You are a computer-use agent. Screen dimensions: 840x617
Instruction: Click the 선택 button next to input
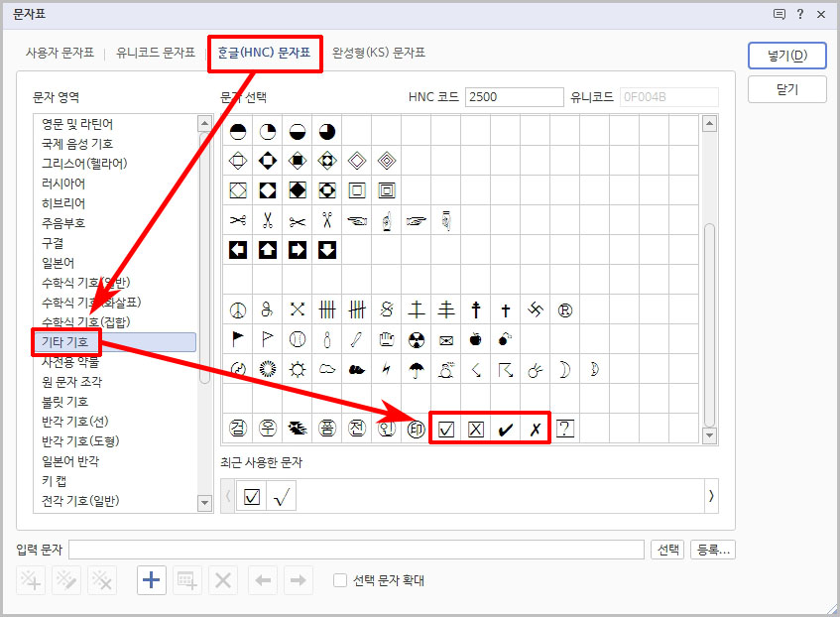(x=666, y=548)
